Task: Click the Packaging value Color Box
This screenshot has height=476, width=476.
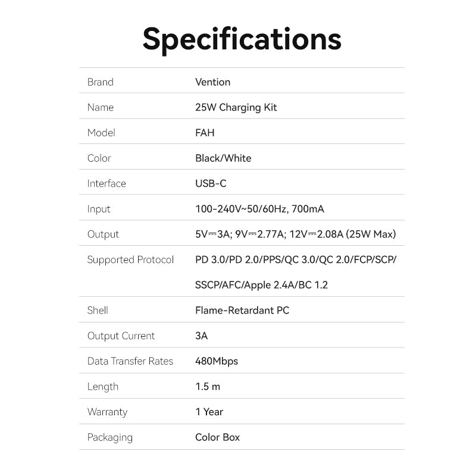Action: [217, 437]
